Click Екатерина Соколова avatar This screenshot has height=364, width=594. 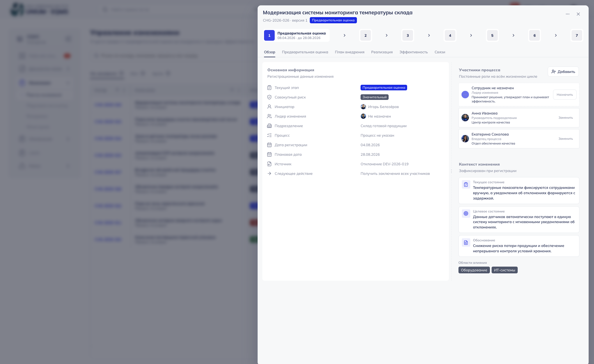coord(465,139)
